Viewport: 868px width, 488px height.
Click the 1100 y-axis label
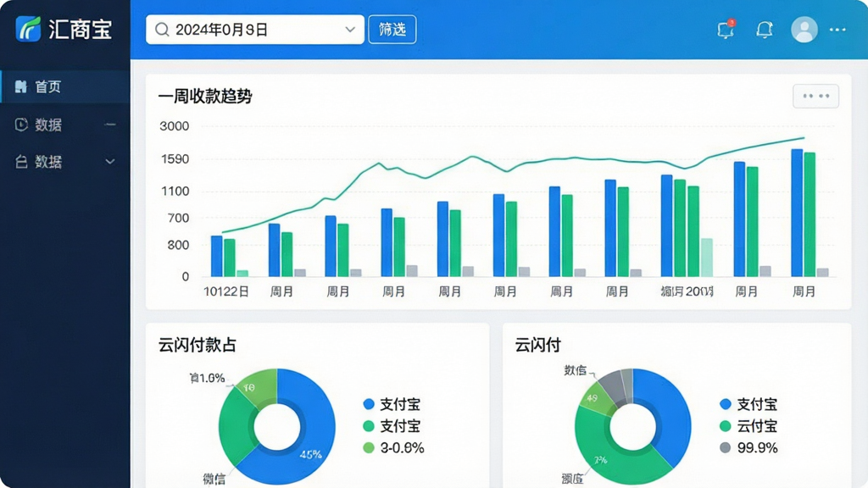pos(175,191)
